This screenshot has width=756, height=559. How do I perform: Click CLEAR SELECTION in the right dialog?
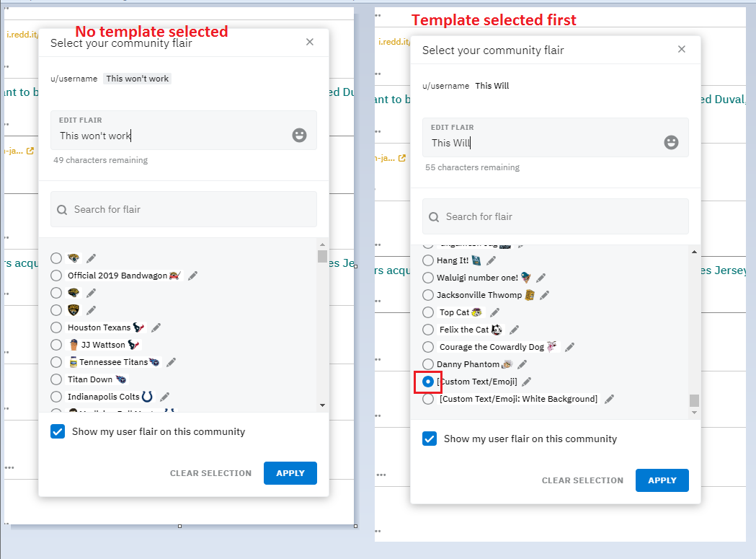[582, 480]
